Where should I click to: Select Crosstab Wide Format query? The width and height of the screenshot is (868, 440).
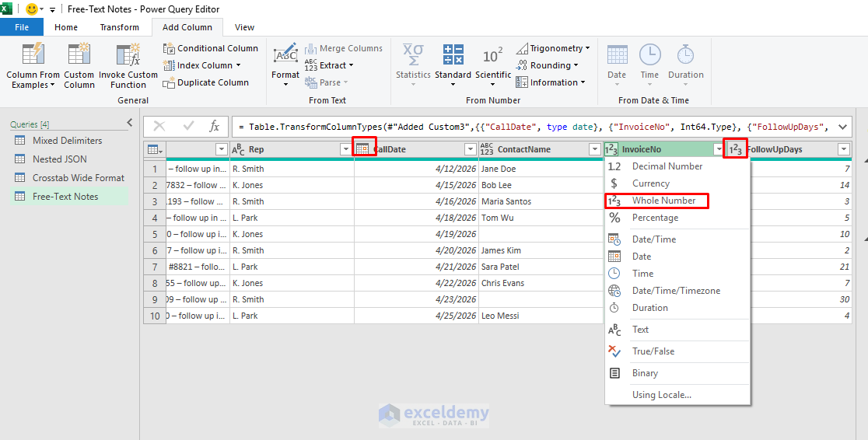click(x=68, y=178)
